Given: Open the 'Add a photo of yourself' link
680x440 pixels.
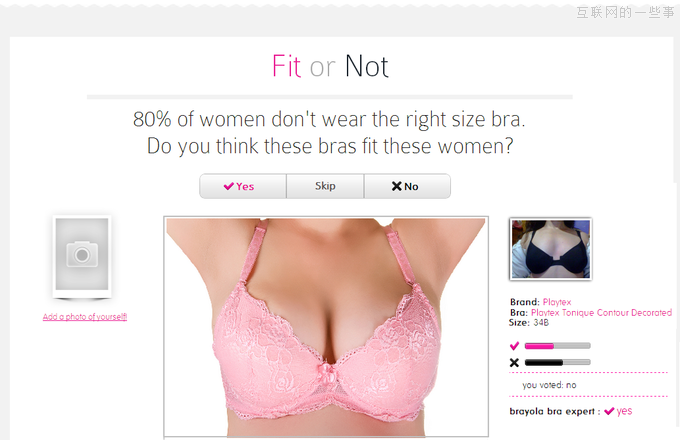Looking at the screenshot, I should point(85,317).
